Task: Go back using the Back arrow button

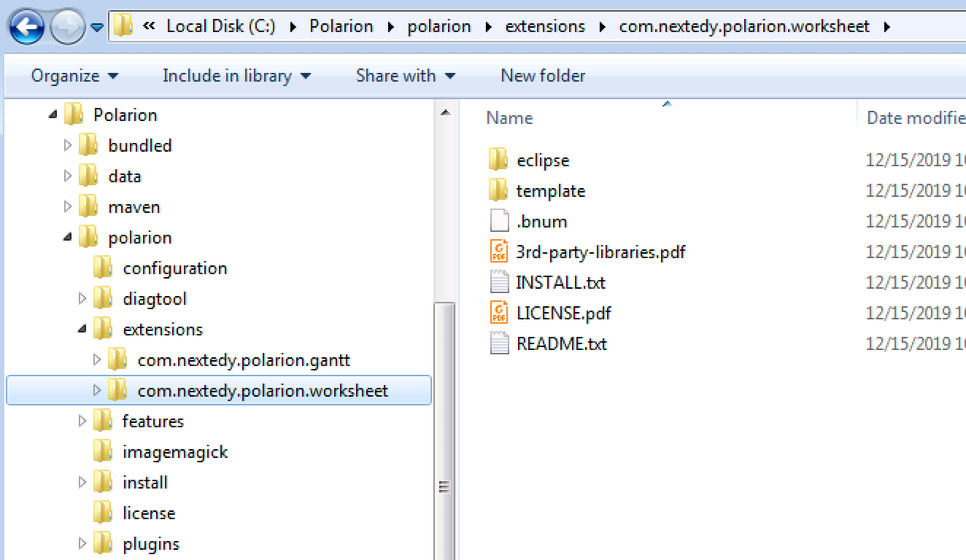Action: (27, 28)
